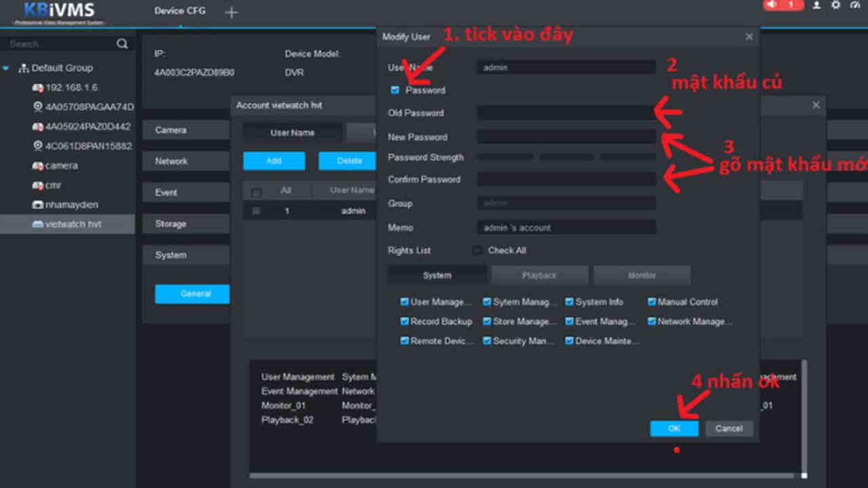Toggle the User Manage... right checkbox
Image resolution: width=868 pixels, height=488 pixels.
click(405, 302)
